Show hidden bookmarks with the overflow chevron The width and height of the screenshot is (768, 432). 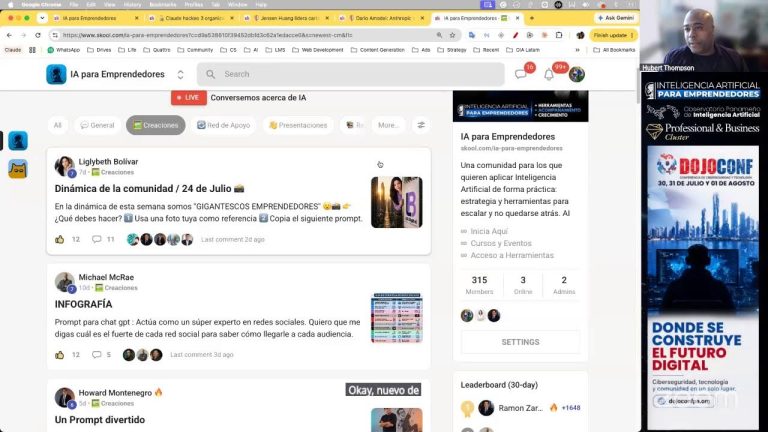pyautogui.click(x=577, y=50)
